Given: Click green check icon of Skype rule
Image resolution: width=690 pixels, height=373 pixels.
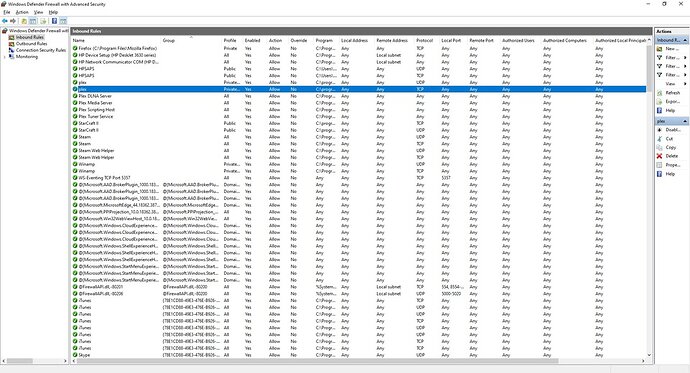Looking at the screenshot, I should tap(75, 355).
